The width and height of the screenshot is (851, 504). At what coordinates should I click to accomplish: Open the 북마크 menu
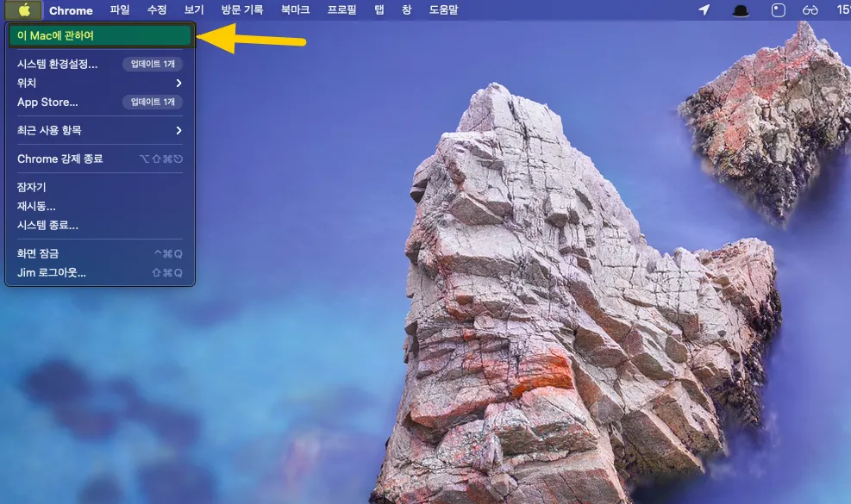pos(295,9)
